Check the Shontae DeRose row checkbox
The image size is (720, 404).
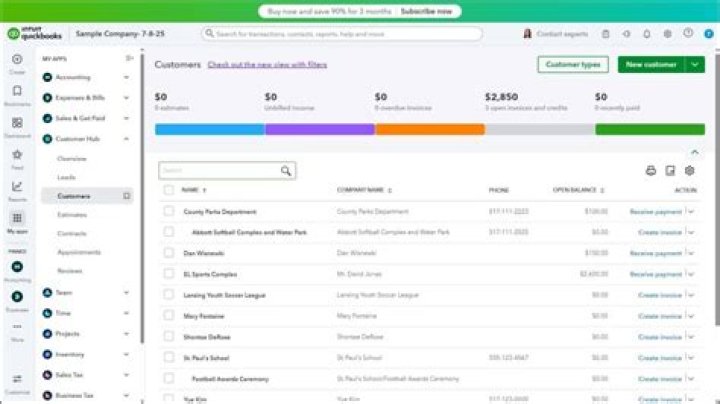[x=169, y=337]
